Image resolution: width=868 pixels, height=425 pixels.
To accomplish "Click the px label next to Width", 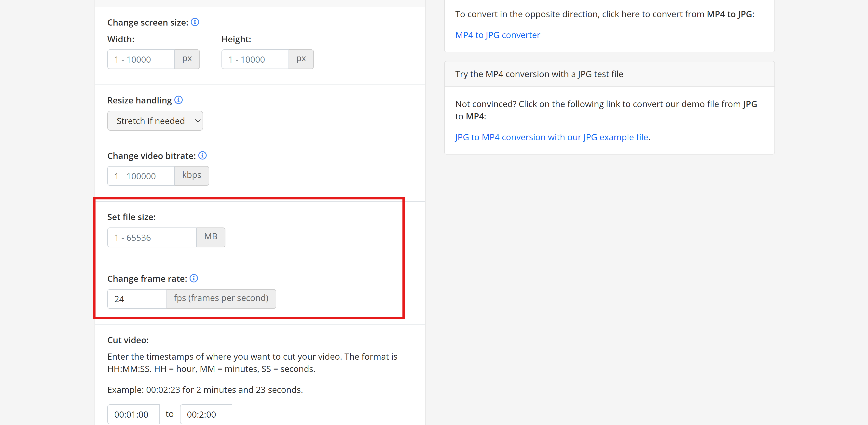I will (x=187, y=59).
